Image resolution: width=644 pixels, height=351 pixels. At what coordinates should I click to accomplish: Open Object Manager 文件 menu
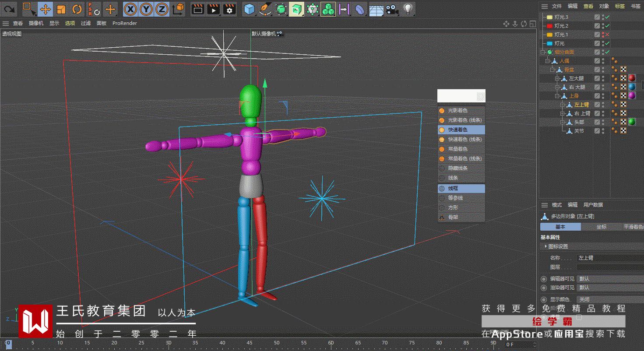click(557, 6)
